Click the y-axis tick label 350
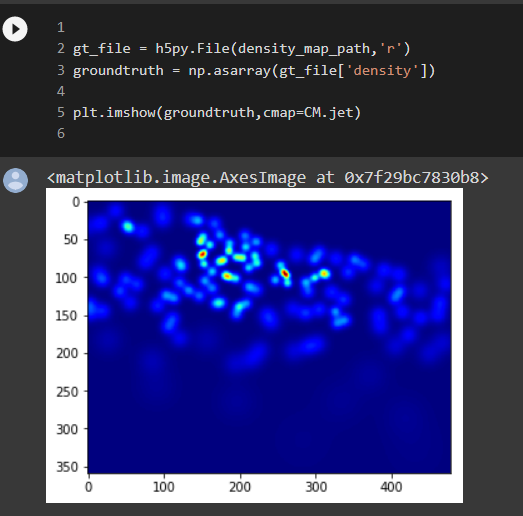Viewport: 523px width, 516px height. [x=67, y=467]
